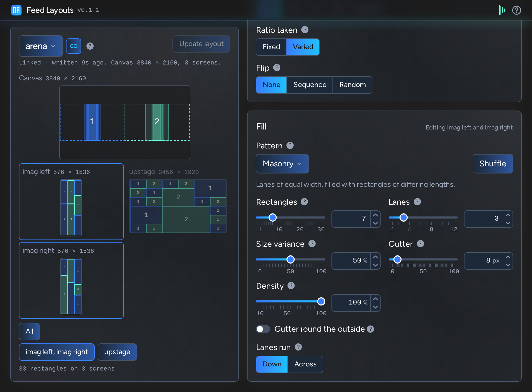Click the Rectangles number input field
The width and height of the screenshot is (532, 392).
351,219
